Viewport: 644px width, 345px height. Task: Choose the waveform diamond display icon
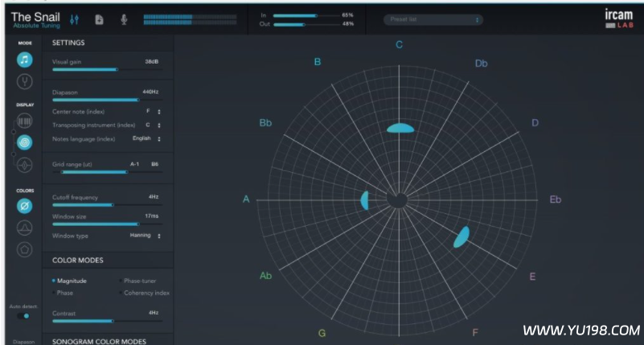pos(25,165)
